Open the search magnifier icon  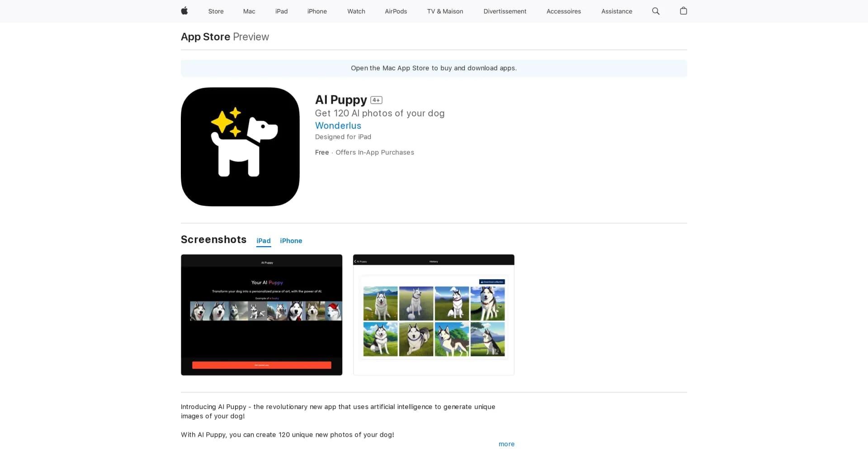click(656, 11)
